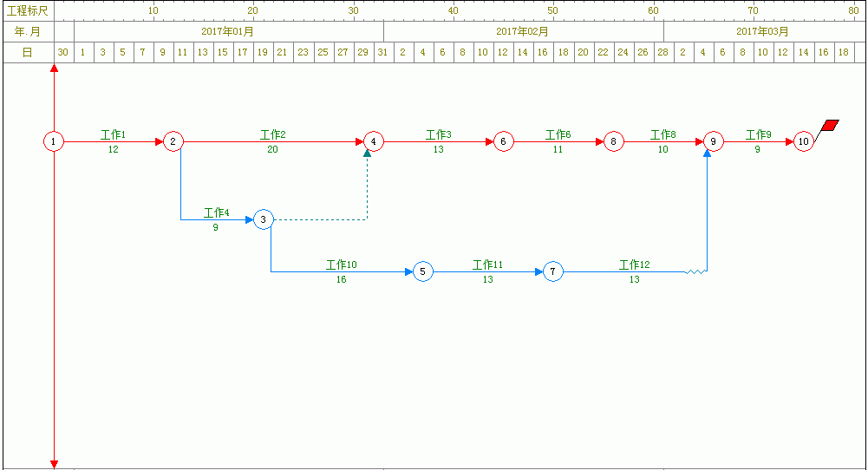Select the dashed dummy arrow to node 4
Screen dimensions: 868x470
[321, 220]
